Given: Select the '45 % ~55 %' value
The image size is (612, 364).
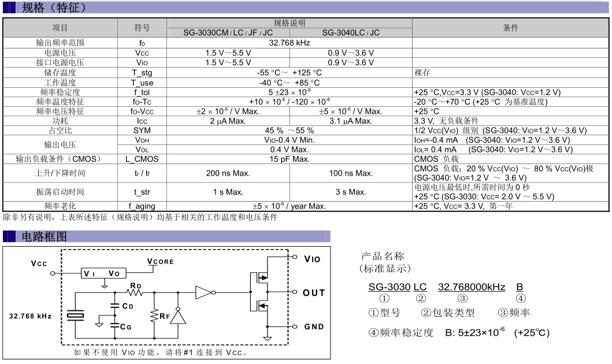Looking at the screenshot, I should (x=289, y=131).
